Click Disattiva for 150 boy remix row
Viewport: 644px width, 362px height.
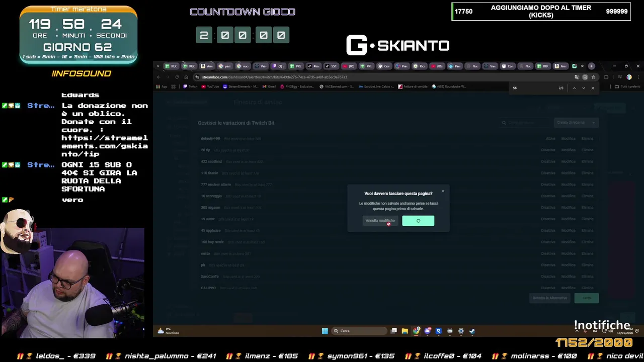pyautogui.click(x=548, y=242)
